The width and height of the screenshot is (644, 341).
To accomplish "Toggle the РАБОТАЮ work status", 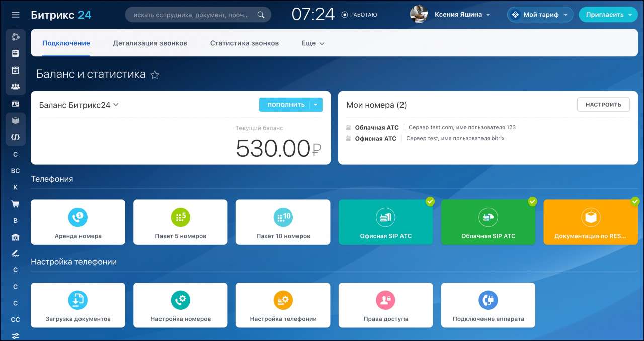I will [x=359, y=15].
